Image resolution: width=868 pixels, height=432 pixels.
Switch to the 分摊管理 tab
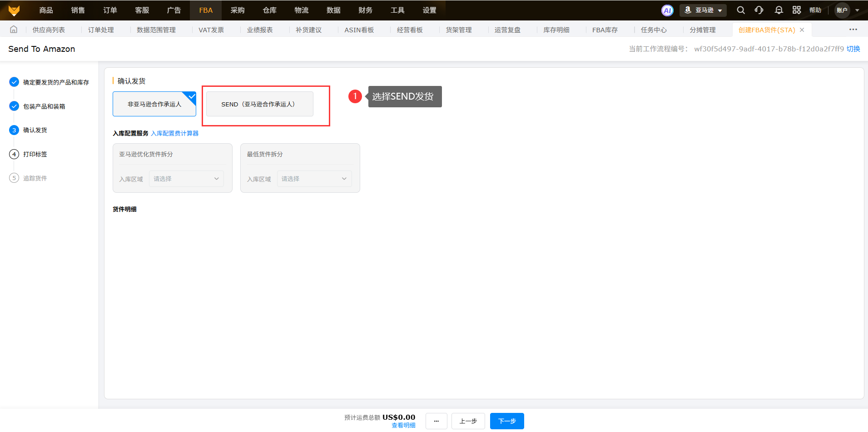click(x=703, y=30)
